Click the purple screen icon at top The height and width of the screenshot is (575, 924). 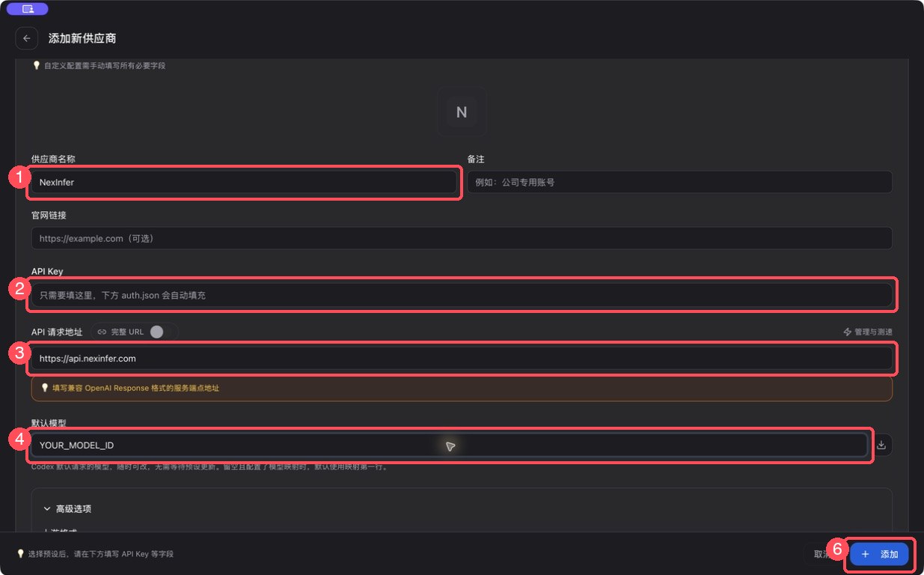click(x=28, y=9)
